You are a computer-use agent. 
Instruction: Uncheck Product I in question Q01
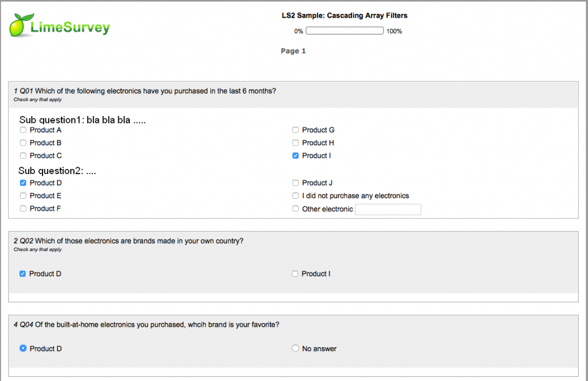click(x=295, y=156)
